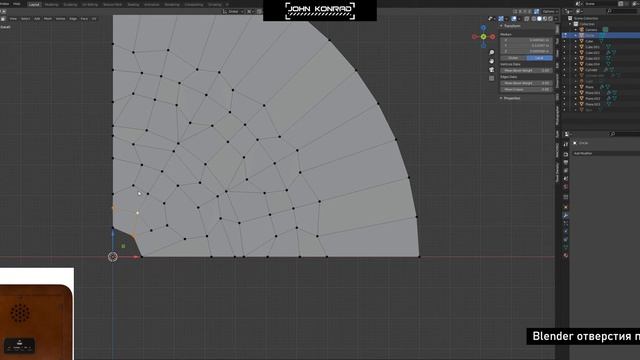The image size is (640, 360).
Task: Open the Sculpting workspace tab
Action: tap(70, 4)
